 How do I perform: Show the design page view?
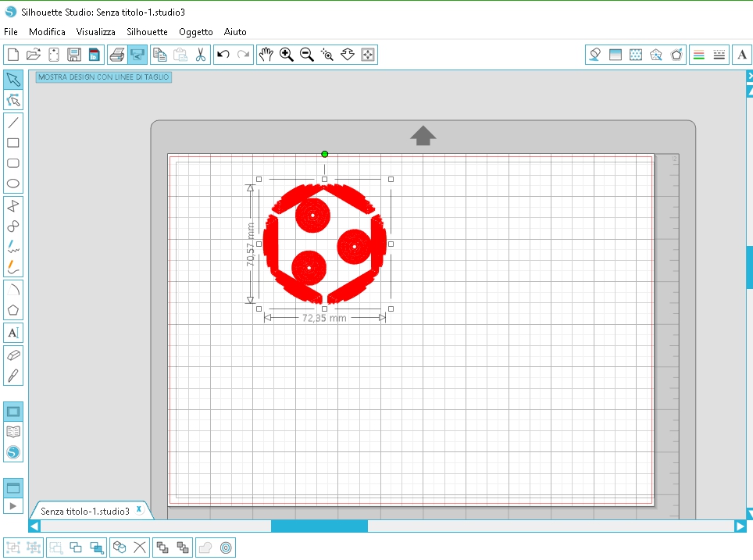tap(13, 412)
